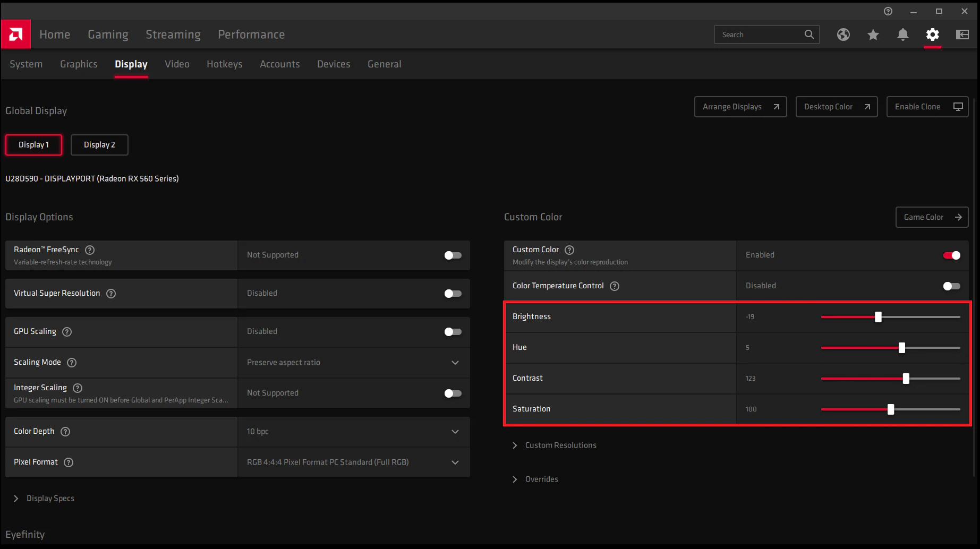The image size is (980, 549).
Task: Click help icon beside Color Temperature Control
Action: pos(615,286)
